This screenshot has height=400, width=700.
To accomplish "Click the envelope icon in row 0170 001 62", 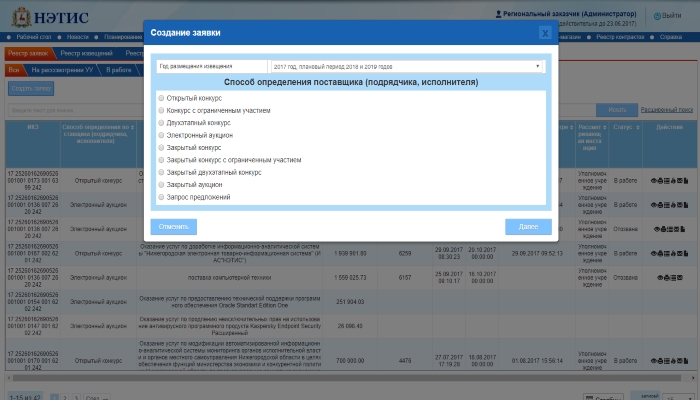I will coord(679,361).
